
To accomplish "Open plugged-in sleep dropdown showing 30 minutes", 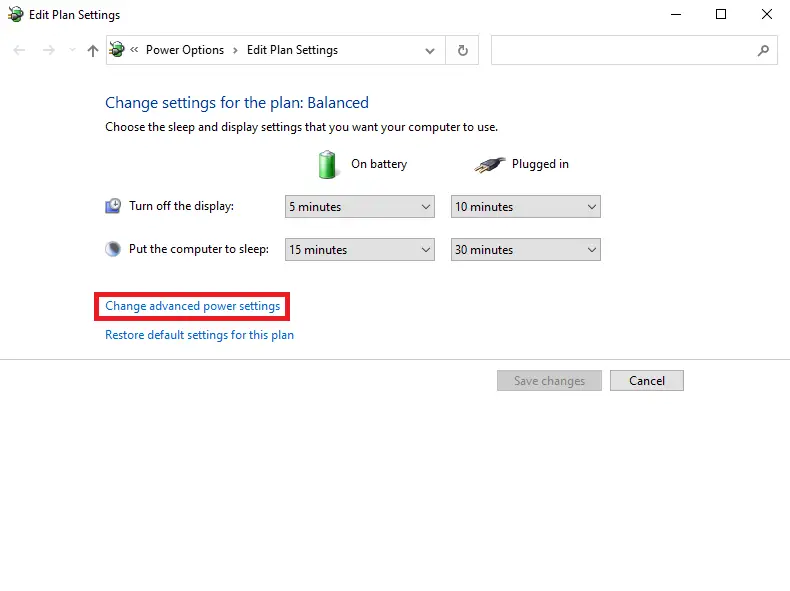I will [x=525, y=249].
